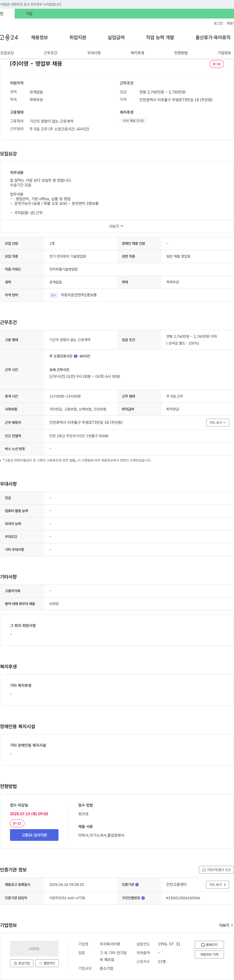Expand 직무내용 with the 더보기 chevron
Image resolution: width=234 pixels, height=980 pixels.
[117, 226]
